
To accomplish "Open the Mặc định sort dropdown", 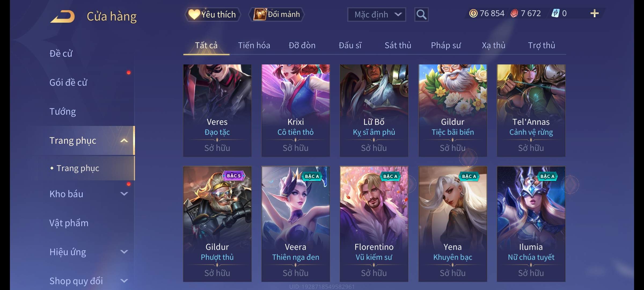I will click(x=376, y=15).
